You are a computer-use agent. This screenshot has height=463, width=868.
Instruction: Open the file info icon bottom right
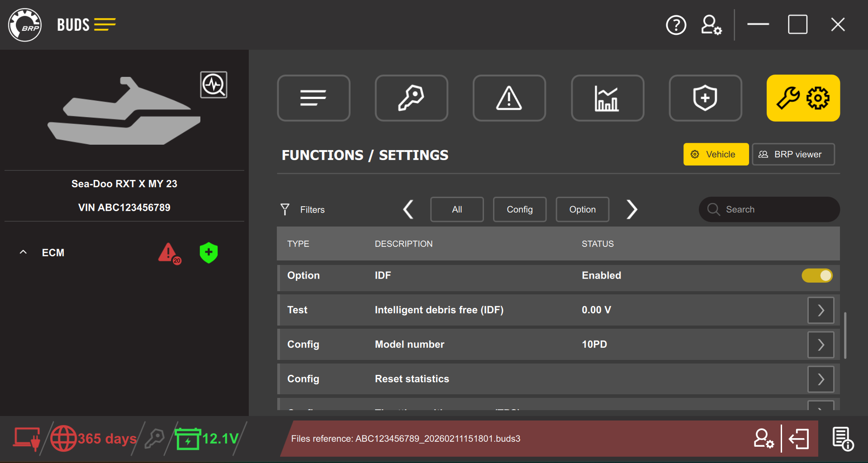coord(842,438)
